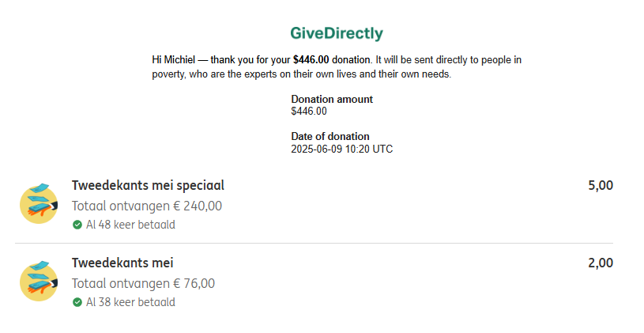The height and width of the screenshot is (333, 644).
Task: Select the Tweedekants mei title
Action: (122, 263)
